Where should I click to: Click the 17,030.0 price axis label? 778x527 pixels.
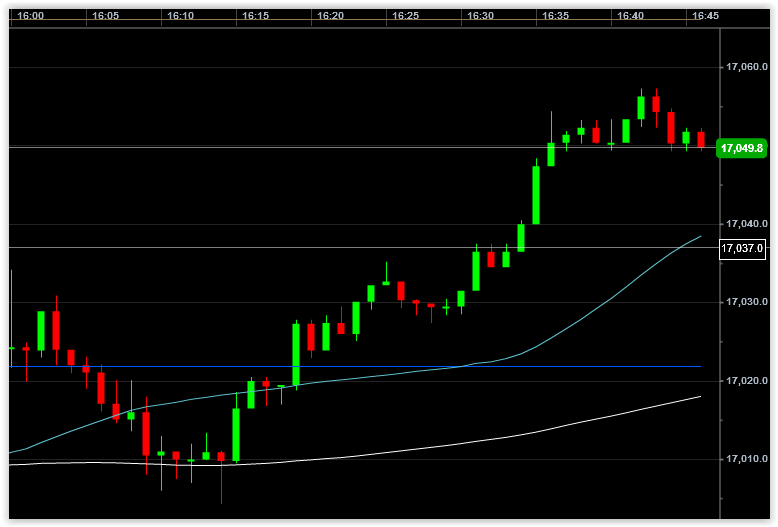pyautogui.click(x=746, y=302)
